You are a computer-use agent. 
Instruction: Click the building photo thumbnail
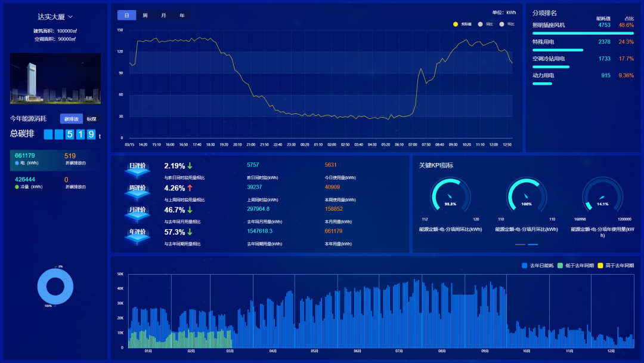click(55, 78)
